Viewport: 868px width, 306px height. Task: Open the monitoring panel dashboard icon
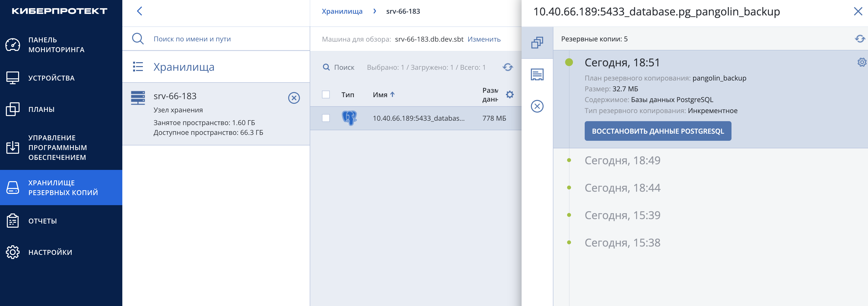[13, 45]
